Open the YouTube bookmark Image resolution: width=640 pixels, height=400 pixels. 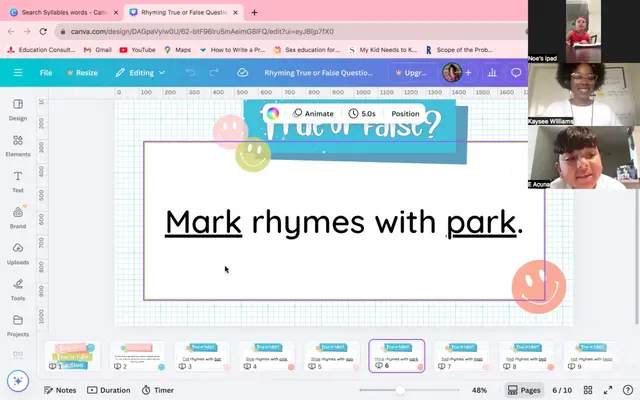[138, 50]
